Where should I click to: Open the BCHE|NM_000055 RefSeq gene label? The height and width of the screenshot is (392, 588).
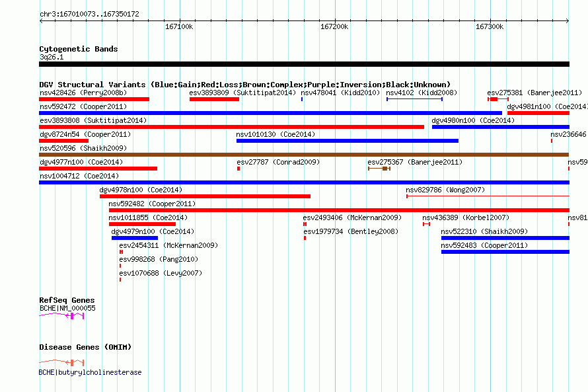[67, 308]
